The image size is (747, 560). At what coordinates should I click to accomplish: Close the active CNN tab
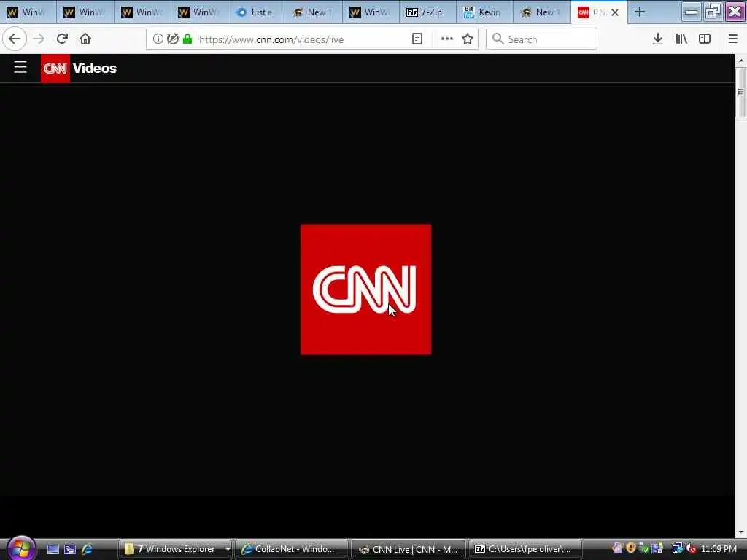[x=615, y=12]
